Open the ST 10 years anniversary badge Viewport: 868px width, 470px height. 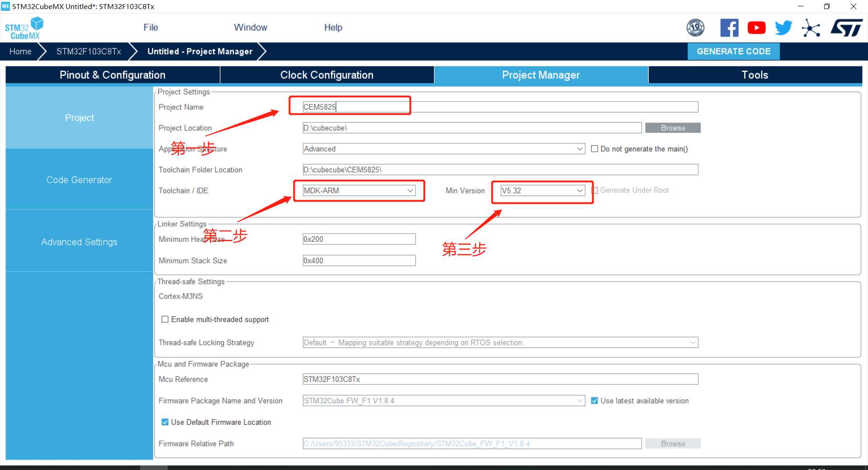(695, 28)
